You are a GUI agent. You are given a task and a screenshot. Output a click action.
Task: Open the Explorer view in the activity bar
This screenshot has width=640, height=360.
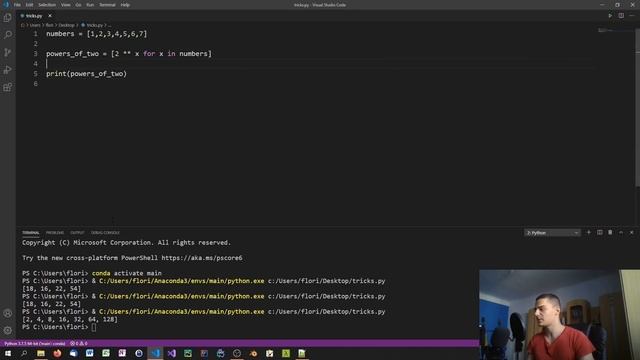tap(7, 18)
